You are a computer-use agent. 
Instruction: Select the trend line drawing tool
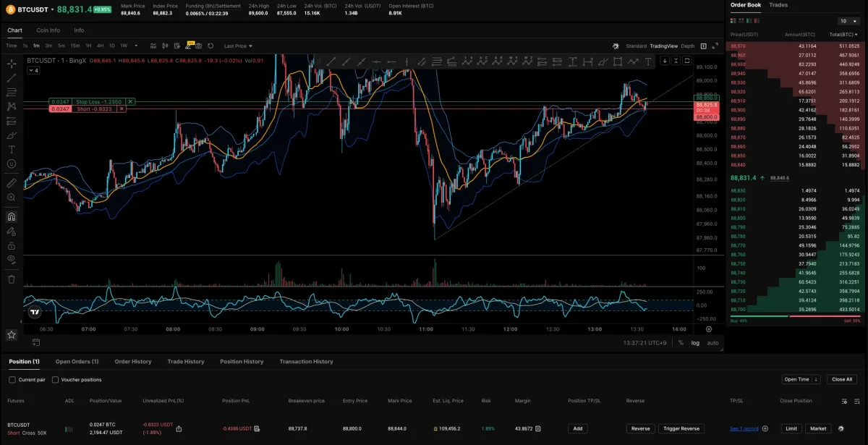tap(12, 78)
